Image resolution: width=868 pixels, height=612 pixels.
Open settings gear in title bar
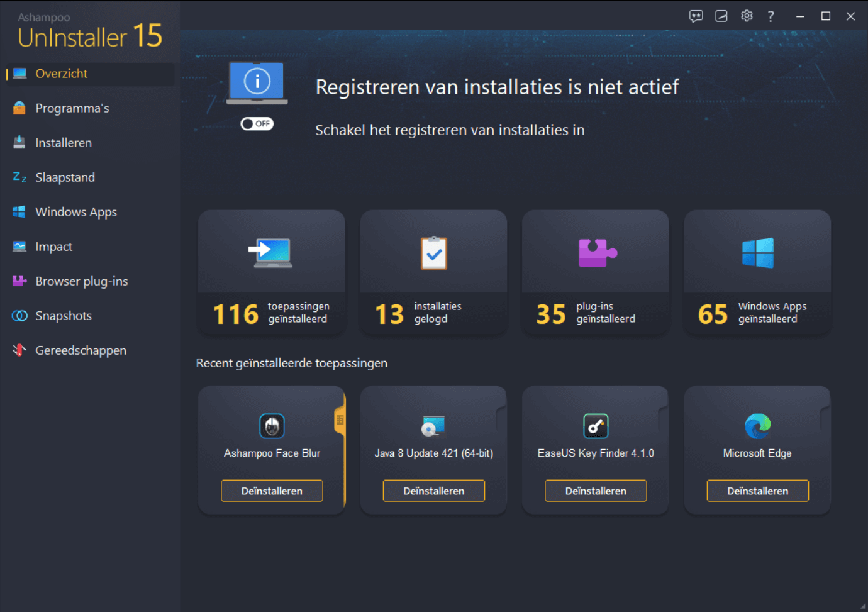747,16
